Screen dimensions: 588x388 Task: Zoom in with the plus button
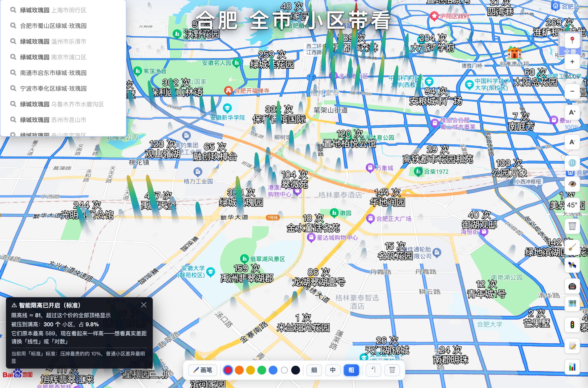(572, 62)
